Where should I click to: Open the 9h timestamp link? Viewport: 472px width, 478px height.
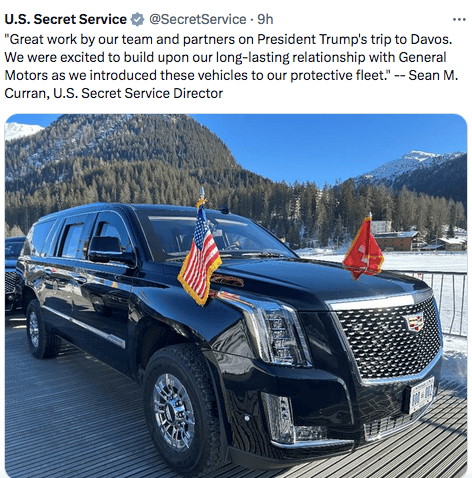(x=265, y=19)
